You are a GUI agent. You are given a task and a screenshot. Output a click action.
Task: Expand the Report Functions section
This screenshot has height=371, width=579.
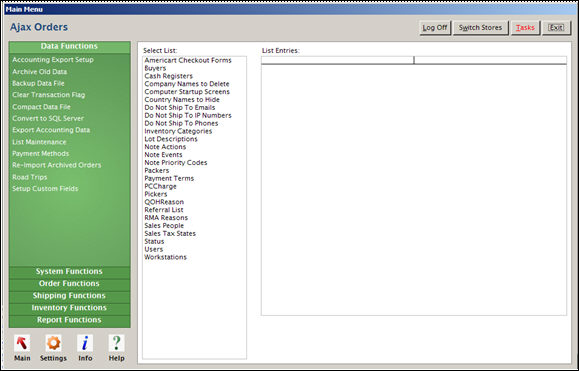(69, 320)
